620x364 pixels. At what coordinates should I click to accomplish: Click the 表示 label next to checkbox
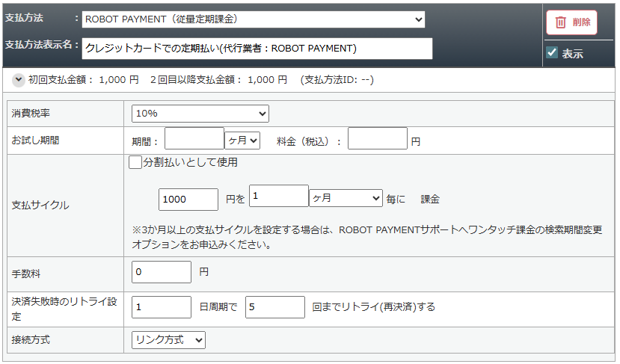573,54
